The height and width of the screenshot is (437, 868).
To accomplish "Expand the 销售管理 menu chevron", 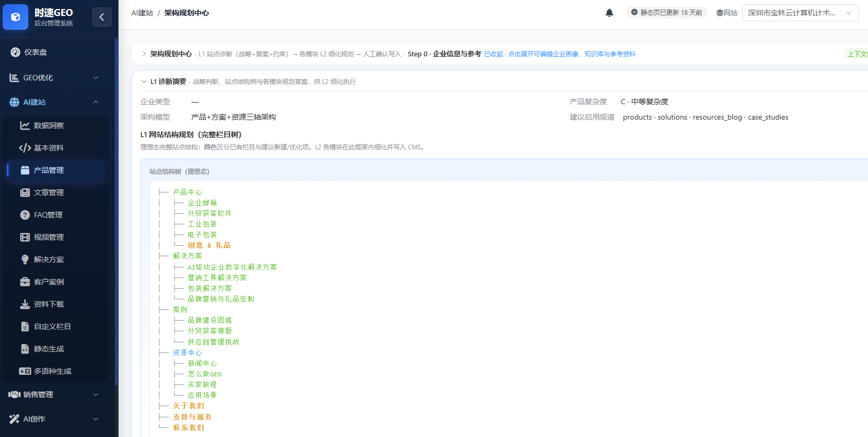I will (96, 394).
